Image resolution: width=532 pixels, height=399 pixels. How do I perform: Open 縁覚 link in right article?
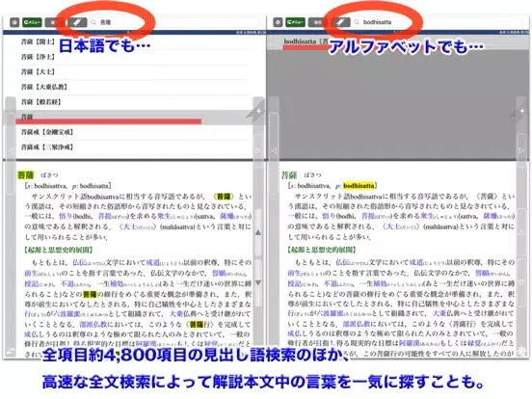click(x=473, y=343)
